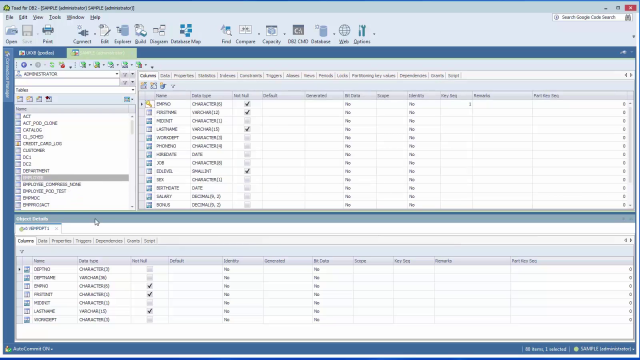This screenshot has width=640, height=360.
Task: Toggle Not Null checkbox for DEPTNO in lower grid
Action: (150, 269)
